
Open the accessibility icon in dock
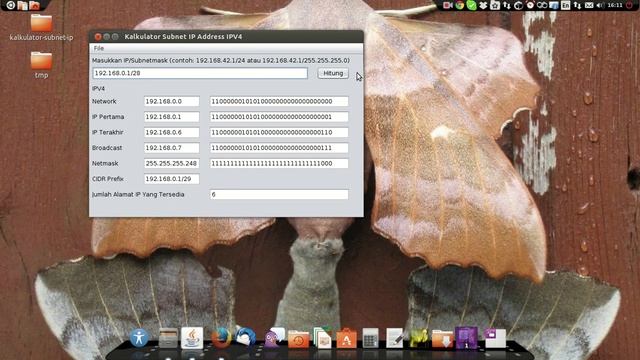[x=139, y=338]
